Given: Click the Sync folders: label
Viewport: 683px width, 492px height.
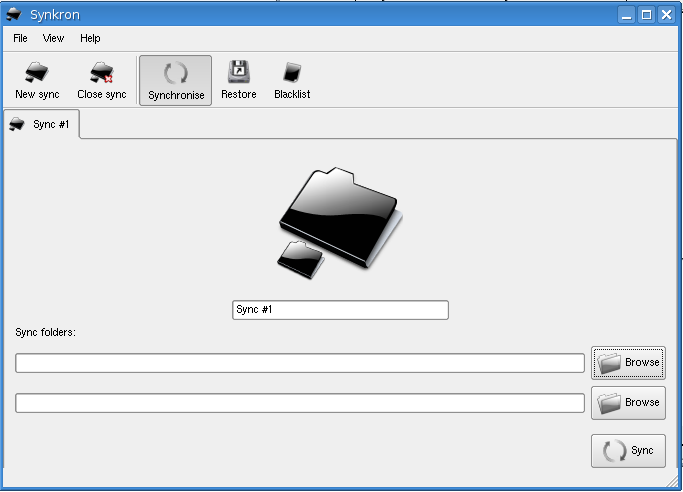Looking at the screenshot, I should [x=45, y=333].
